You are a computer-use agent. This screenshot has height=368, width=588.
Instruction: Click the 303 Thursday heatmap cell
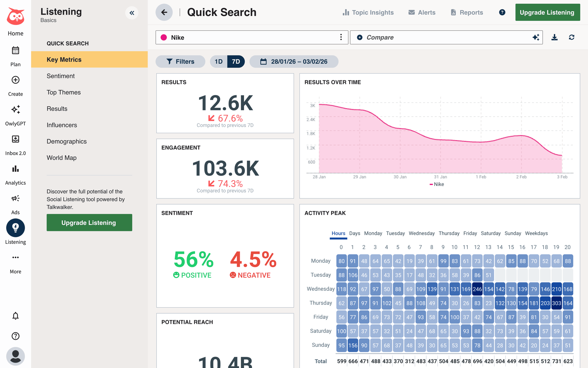[x=556, y=303]
